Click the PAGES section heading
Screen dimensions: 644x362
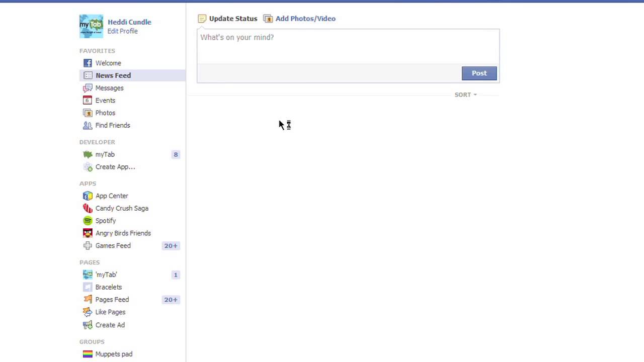[90, 262]
